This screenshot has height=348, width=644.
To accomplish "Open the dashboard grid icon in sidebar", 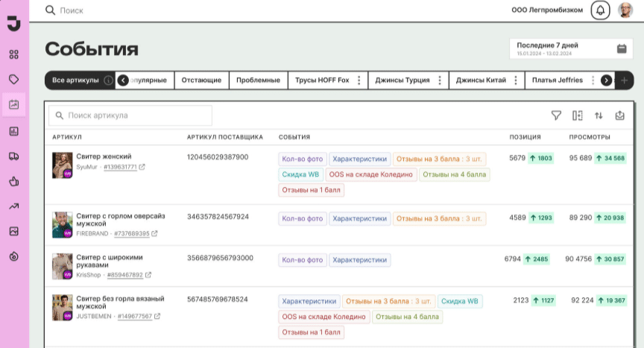I will [x=14, y=54].
